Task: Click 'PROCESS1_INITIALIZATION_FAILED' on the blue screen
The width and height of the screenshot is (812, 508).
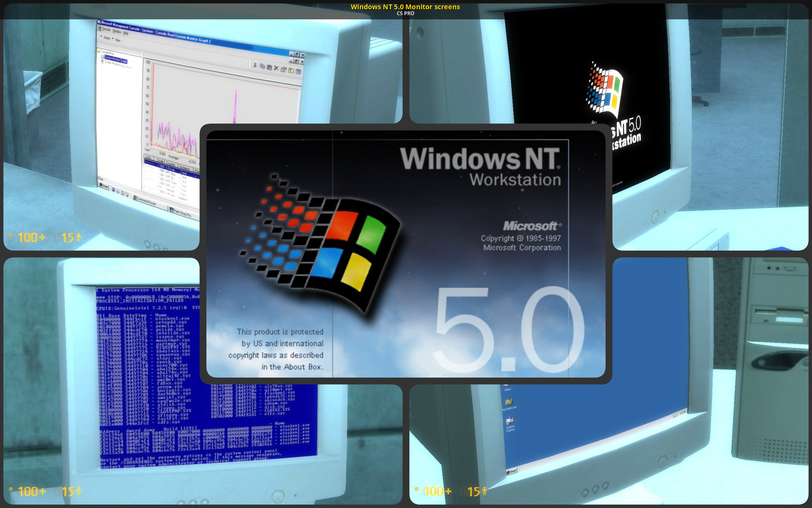Action: point(140,301)
